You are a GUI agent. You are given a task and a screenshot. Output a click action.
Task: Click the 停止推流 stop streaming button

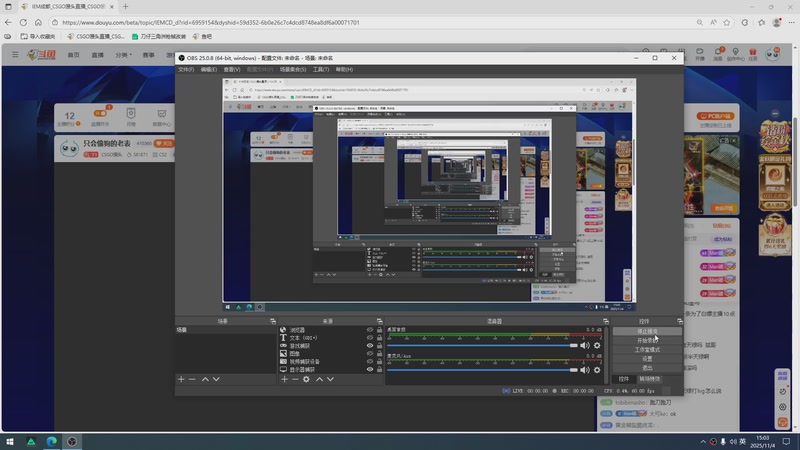(648, 331)
